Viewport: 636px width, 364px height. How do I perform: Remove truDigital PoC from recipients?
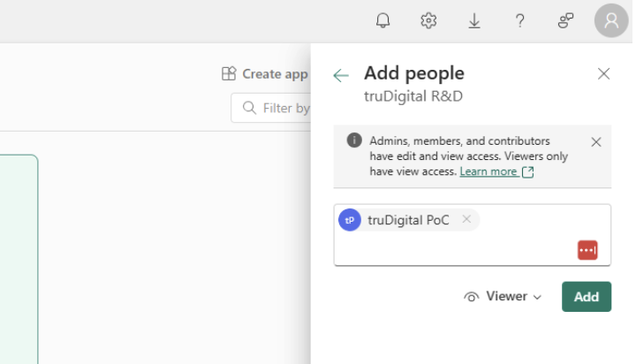tap(466, 219)
